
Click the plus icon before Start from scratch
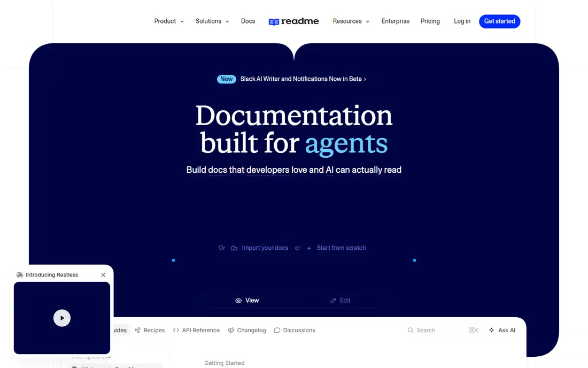click(309, 248)
